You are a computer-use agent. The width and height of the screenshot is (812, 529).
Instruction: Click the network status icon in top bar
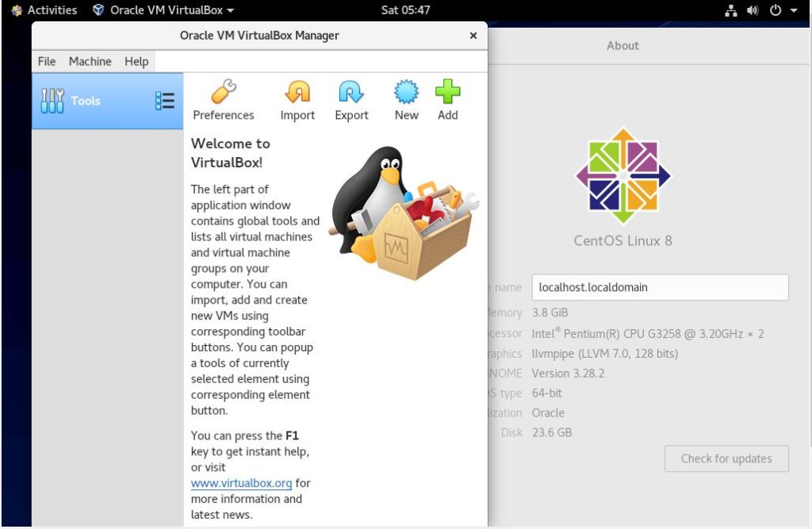(730, 10)
